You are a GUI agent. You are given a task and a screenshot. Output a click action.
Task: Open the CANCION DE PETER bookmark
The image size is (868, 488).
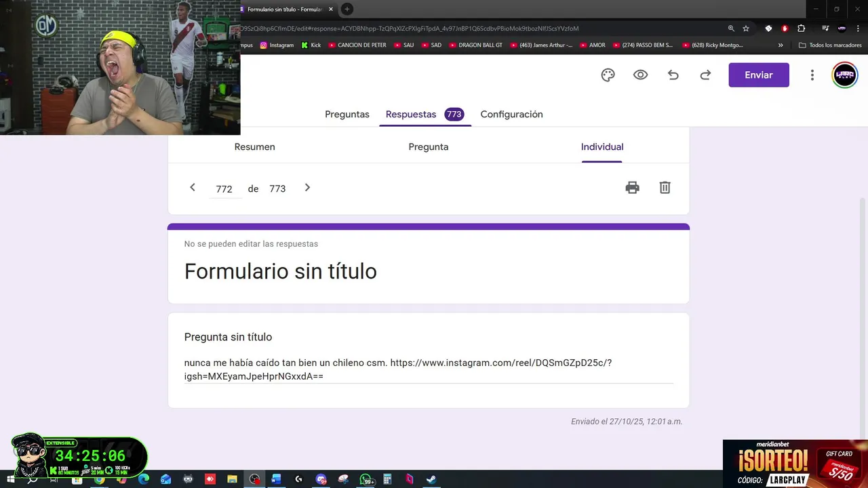pyautogui.click(x=357, y=45)
